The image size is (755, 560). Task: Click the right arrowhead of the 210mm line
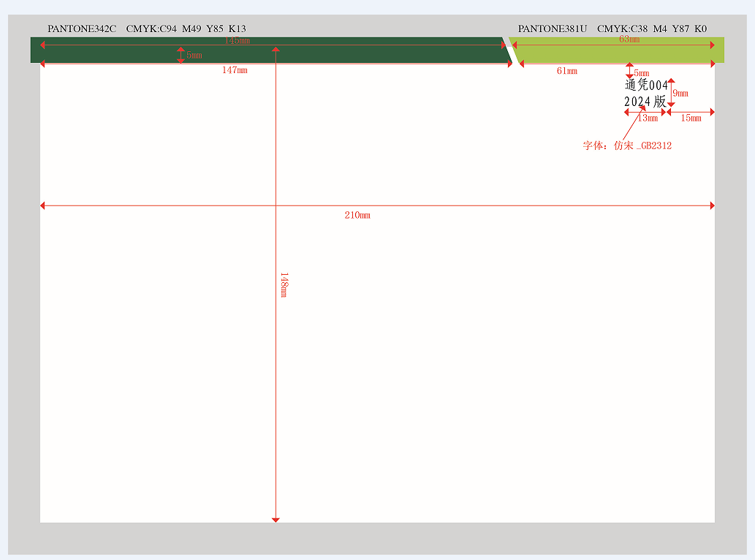coord(712,206)
